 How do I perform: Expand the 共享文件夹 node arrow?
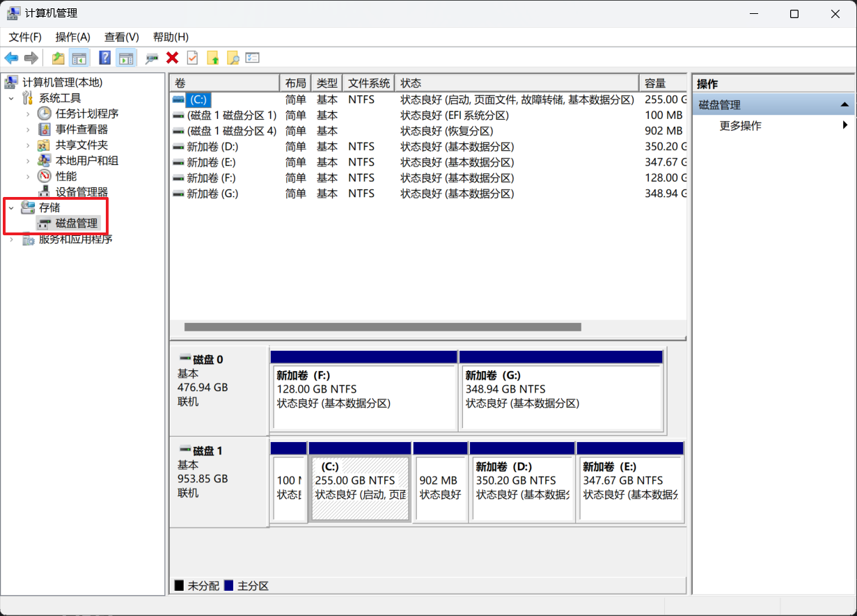click(x=28, y=145)
